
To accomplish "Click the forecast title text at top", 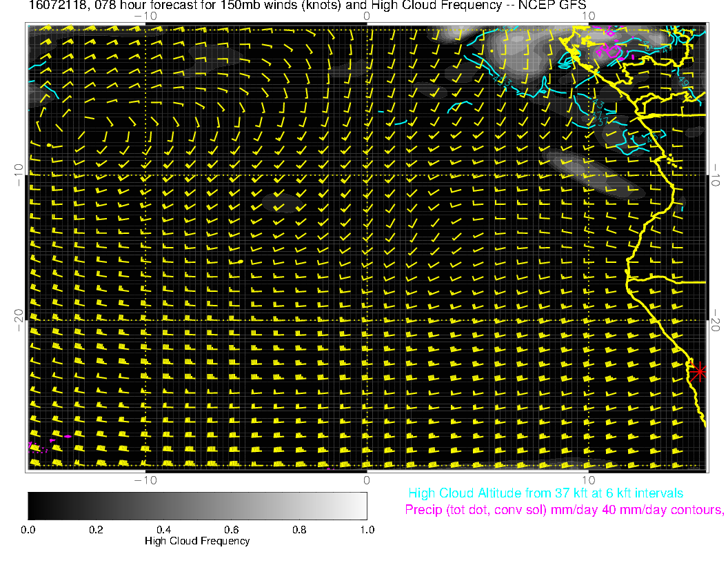I will pyautogui.click(x=307, y=6).
